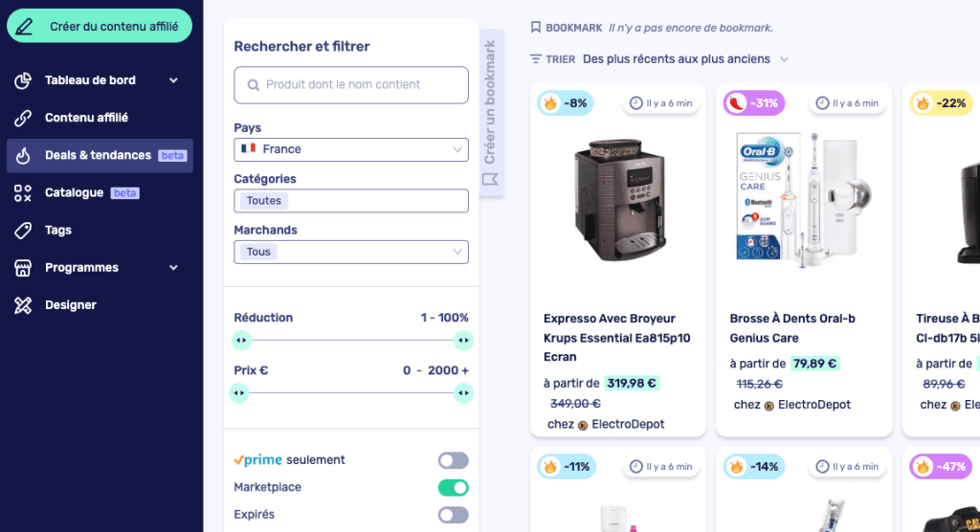The width and height of the screenshot is (980, 532).
Task: Click the TRIER sort lines icon
Action: coord(536,58)
